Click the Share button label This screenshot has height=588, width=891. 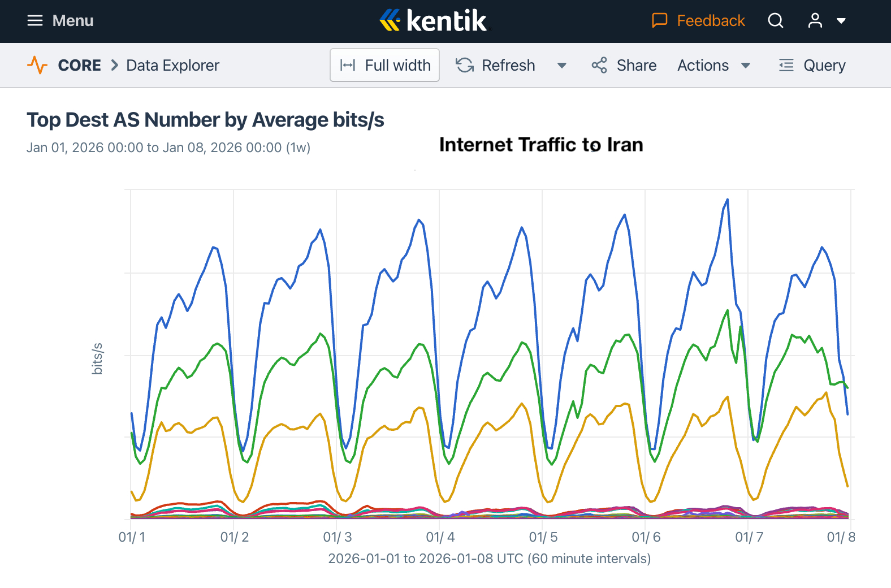tap(637, 66)
